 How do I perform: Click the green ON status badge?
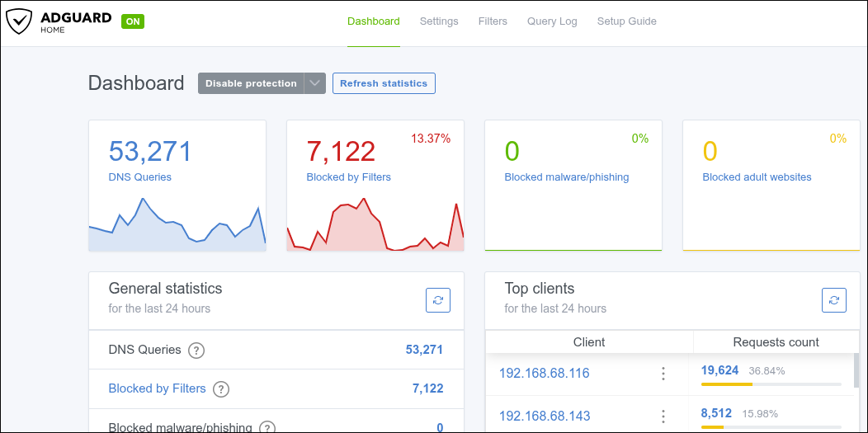133,21
